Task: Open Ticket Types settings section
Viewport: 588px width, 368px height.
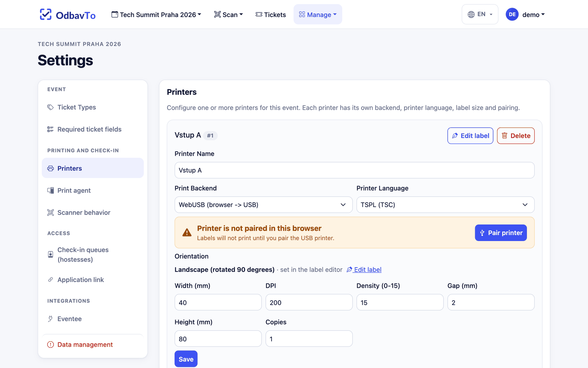Action: tap(93, 107)
